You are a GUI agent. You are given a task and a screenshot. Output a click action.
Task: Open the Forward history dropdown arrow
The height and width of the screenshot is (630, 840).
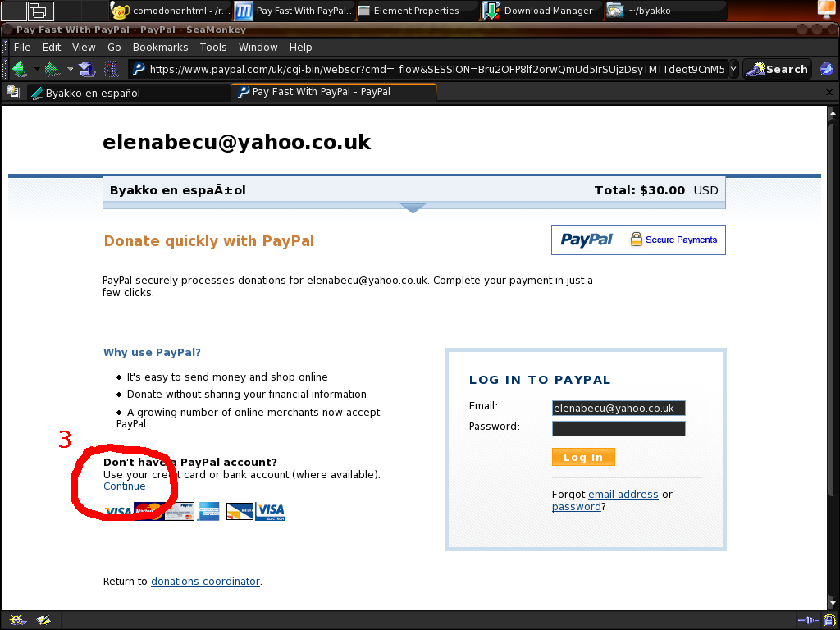70,69
